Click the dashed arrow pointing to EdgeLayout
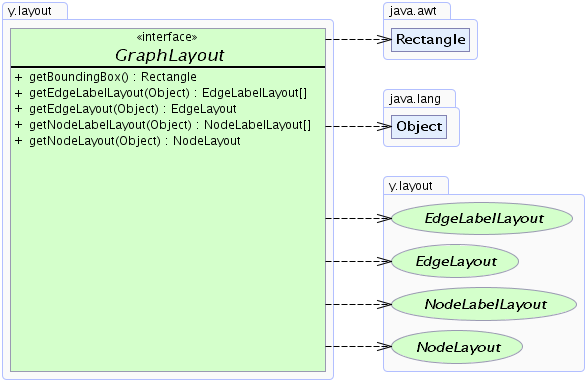Viewport: 587px width, 382px height. [x=358, y=261]
